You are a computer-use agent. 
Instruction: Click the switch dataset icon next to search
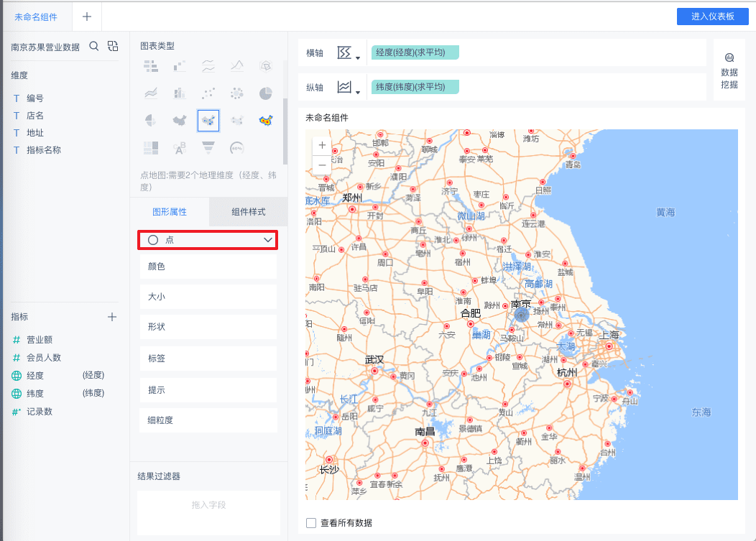point(113,46)
